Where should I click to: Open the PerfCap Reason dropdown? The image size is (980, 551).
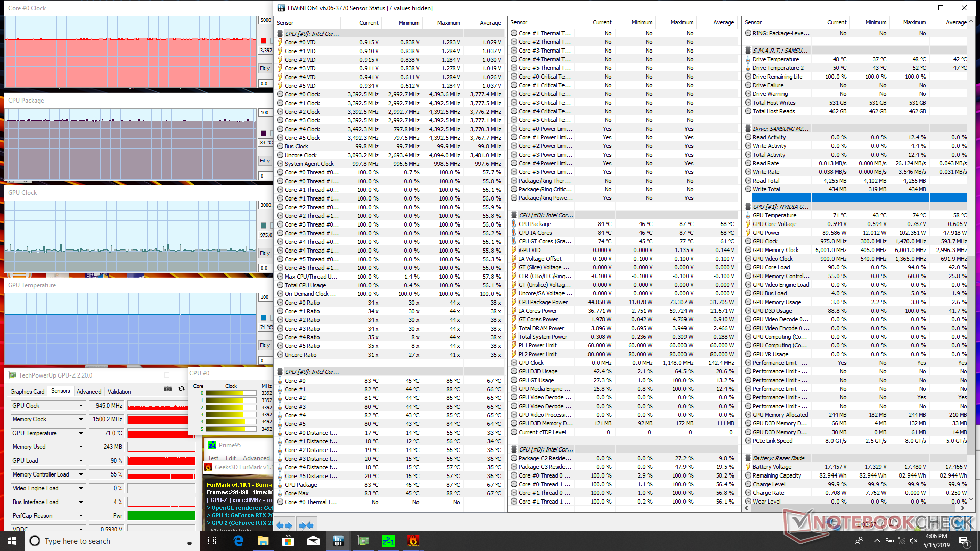[81, 516]
